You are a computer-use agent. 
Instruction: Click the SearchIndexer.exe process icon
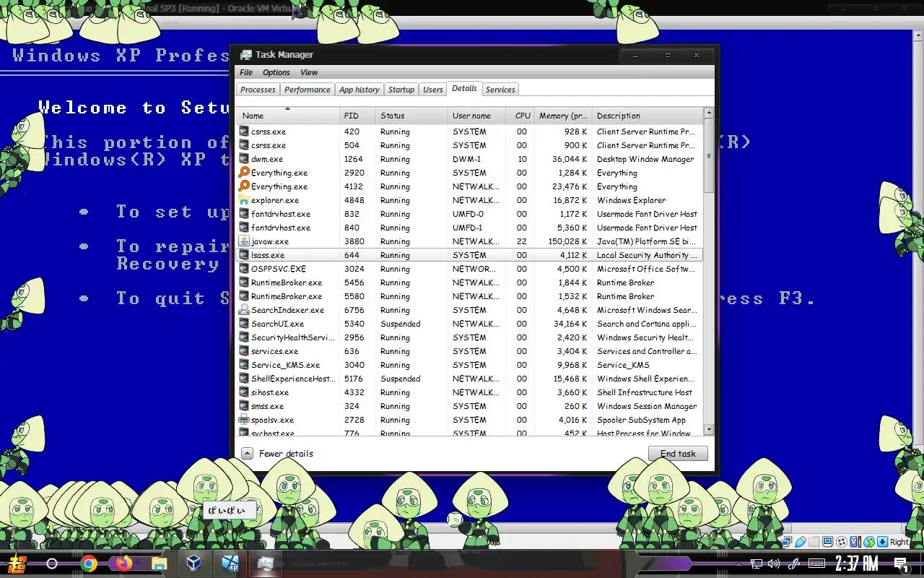click(244, 310)
